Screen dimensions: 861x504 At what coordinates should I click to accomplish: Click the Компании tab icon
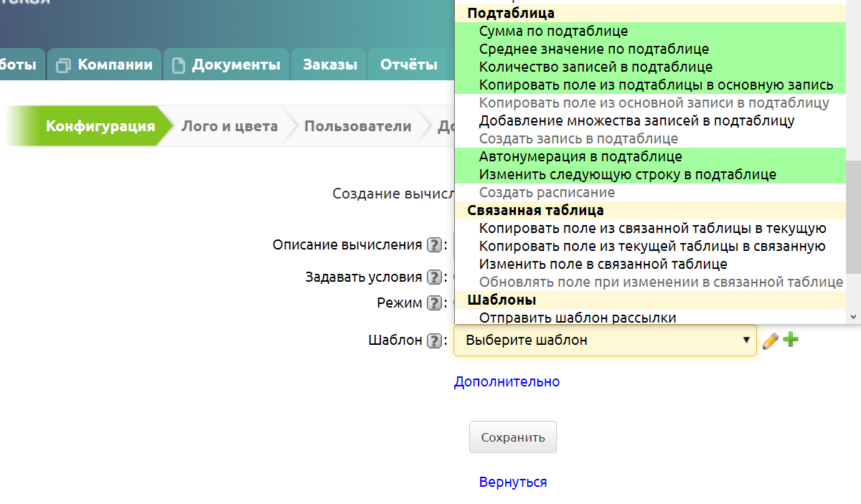point(63,65)
